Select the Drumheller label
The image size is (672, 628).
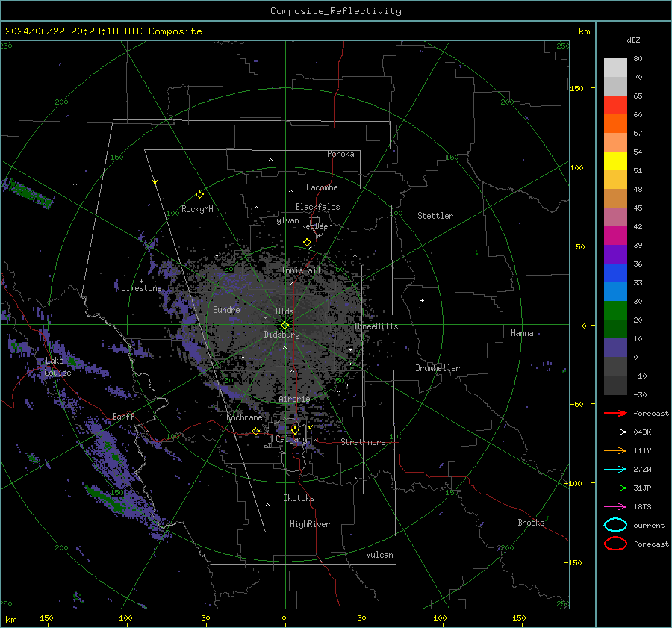438,368
